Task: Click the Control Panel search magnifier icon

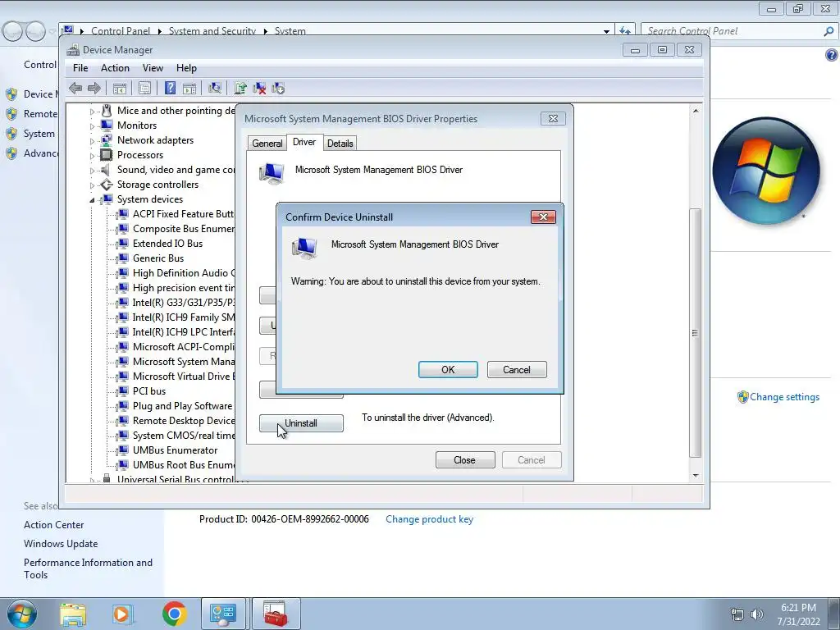Action: [x=829, y=31]
